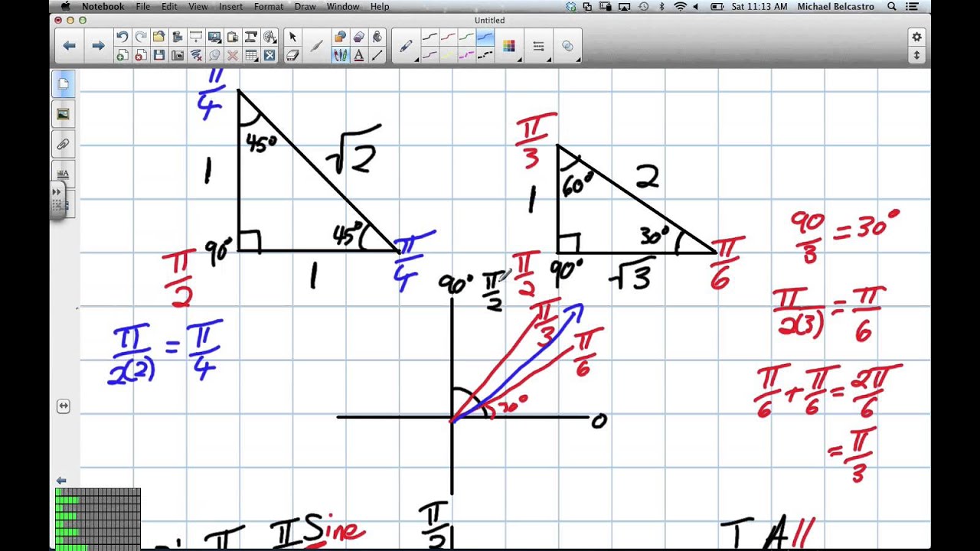The width and height of the screenshot is (980, 551).
Task: Select the red solid pen style
Action: (448, 36)
